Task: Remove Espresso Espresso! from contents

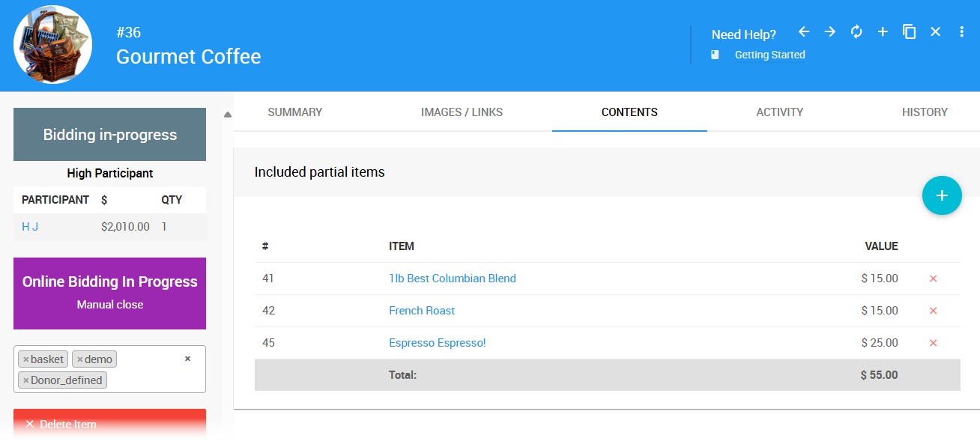Action: tap(933, 343)
